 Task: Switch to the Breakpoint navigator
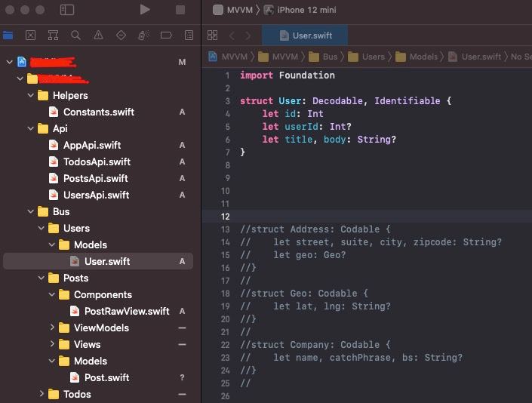[167, 35]
